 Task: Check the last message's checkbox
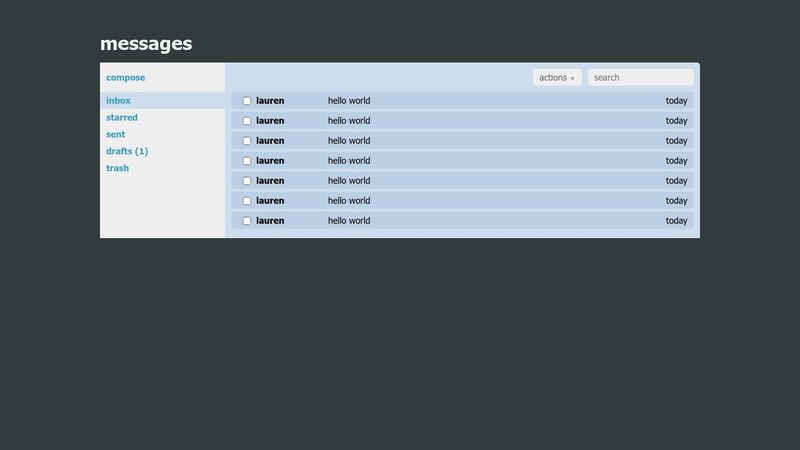[247, 221]
